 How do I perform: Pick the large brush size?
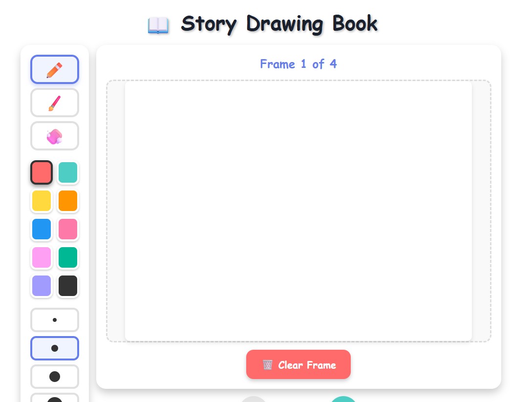pyautogui.click(x=55, y=377)
